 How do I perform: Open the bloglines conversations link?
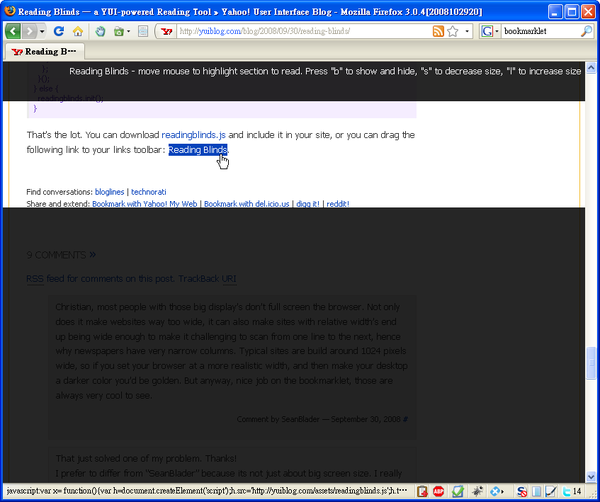(x=109, y=192)
